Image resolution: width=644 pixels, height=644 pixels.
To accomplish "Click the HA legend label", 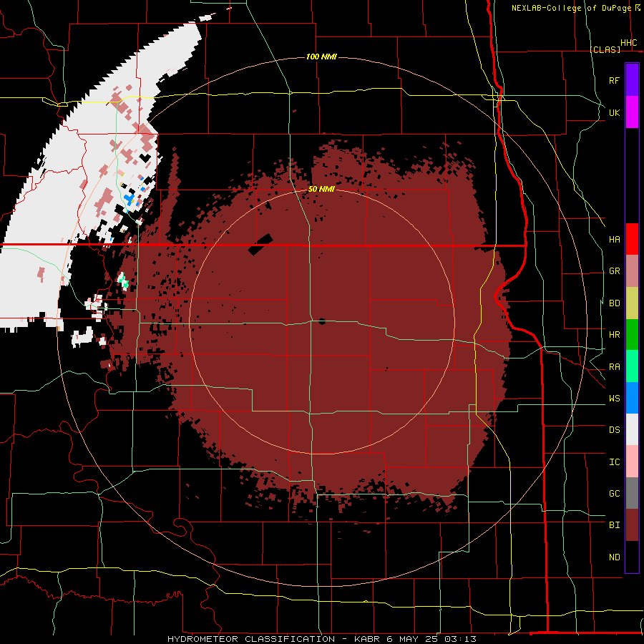I will pos(615,239).
